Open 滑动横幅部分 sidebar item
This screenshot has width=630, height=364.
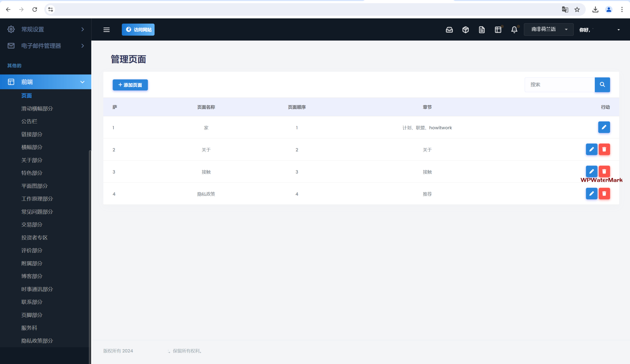(x=37, y=108)
